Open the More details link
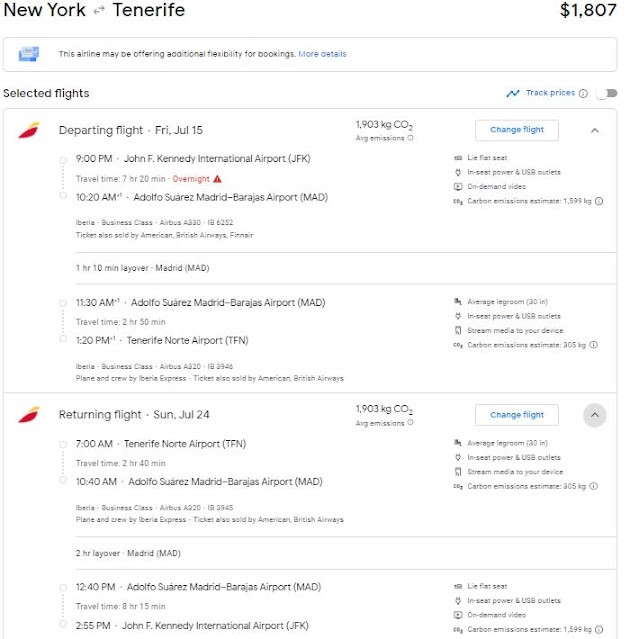 pos(322,54)
